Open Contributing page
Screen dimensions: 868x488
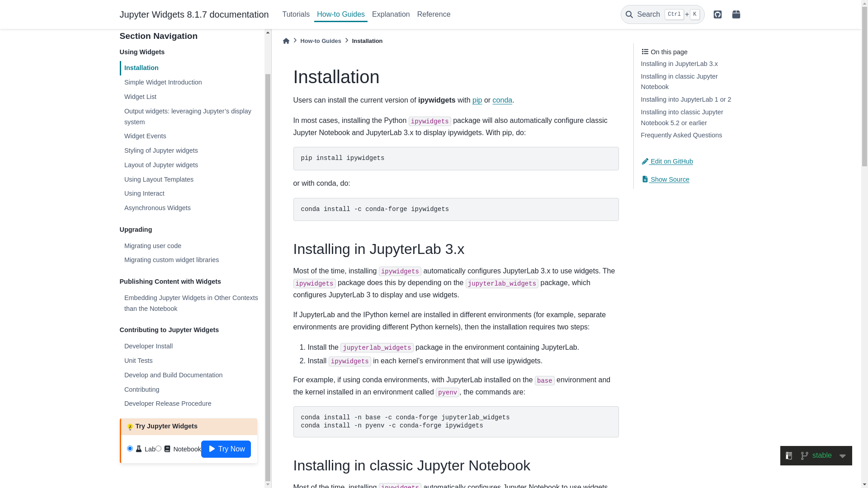pos(142,390)
